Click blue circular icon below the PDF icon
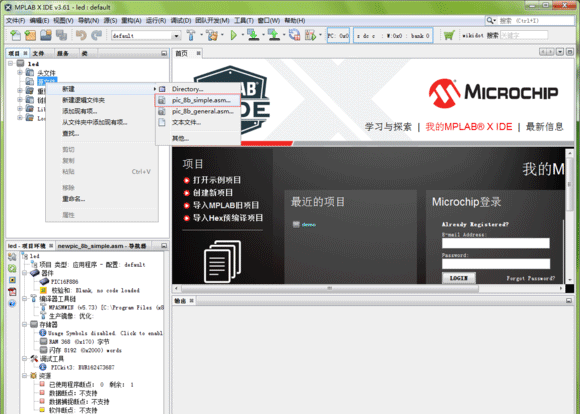Viewport: 580px width, 414px height. point(12,304)
